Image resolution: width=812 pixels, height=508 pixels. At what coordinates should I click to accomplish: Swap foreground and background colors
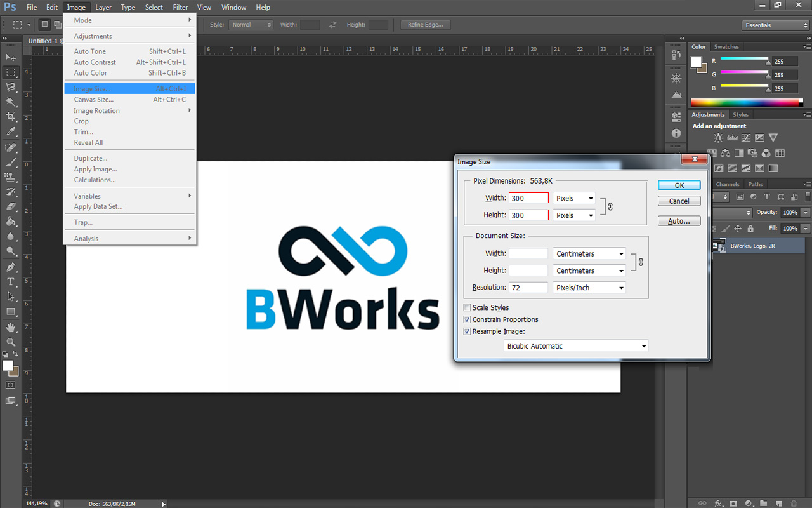click(x=16, y=354)
